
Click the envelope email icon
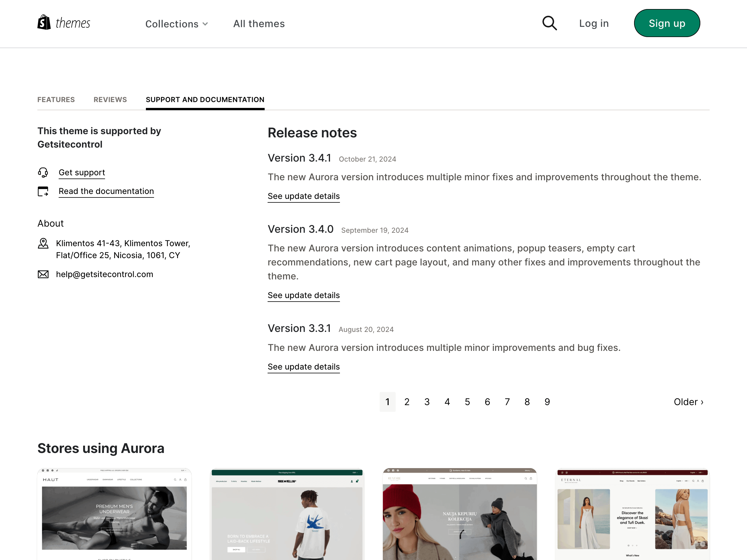pos(43,274)
